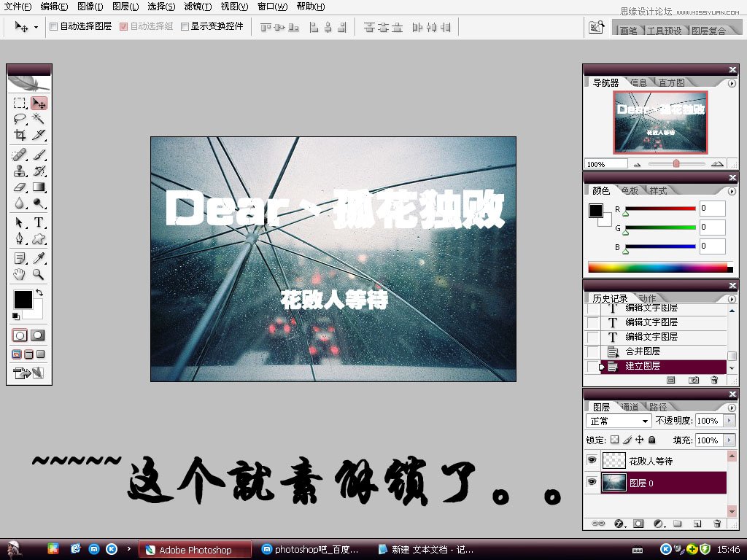Image resolution: width=747 pixels, height=560 pixels.
Task: Select the Lasso tool
Action: pyautogui.click(x=20, y=119)
